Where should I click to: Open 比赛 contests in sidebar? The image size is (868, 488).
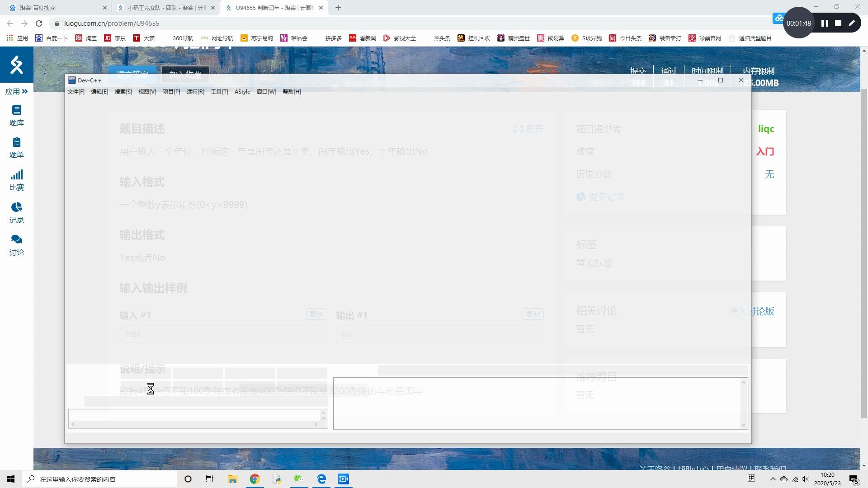pyautogui.click(x=17, y=180)
